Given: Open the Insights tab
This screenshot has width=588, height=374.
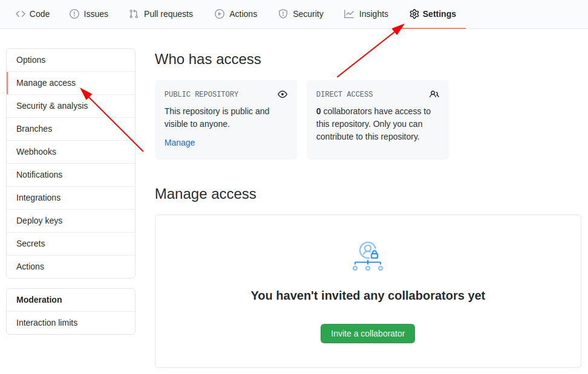Looking at the screenshot, I should (373, 14).
